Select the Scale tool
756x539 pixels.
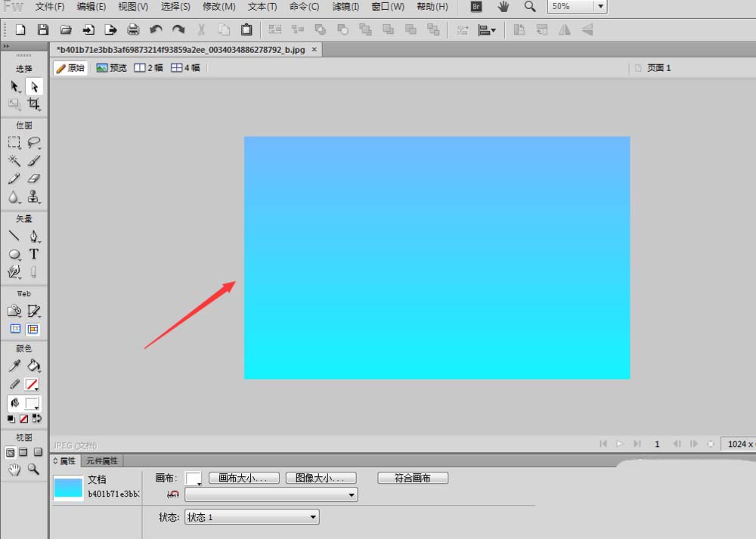click(14, 104)
